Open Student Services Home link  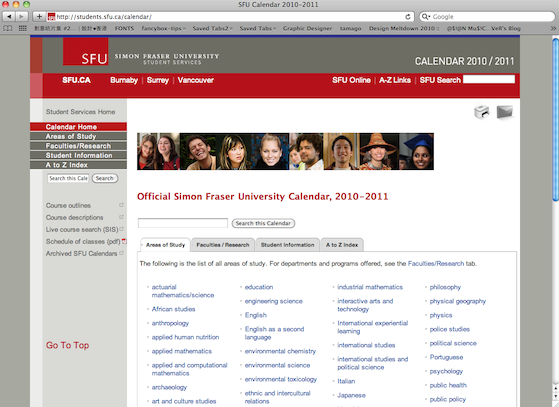(80, 112)
